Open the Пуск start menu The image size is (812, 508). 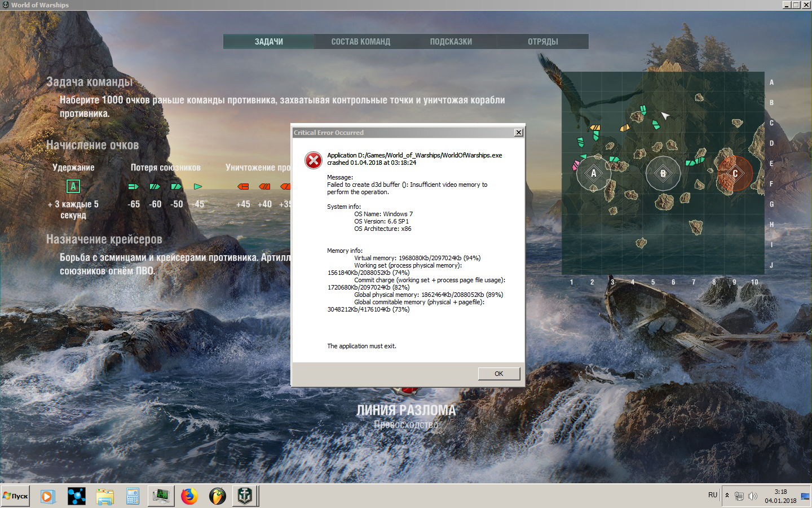[15, 496]
